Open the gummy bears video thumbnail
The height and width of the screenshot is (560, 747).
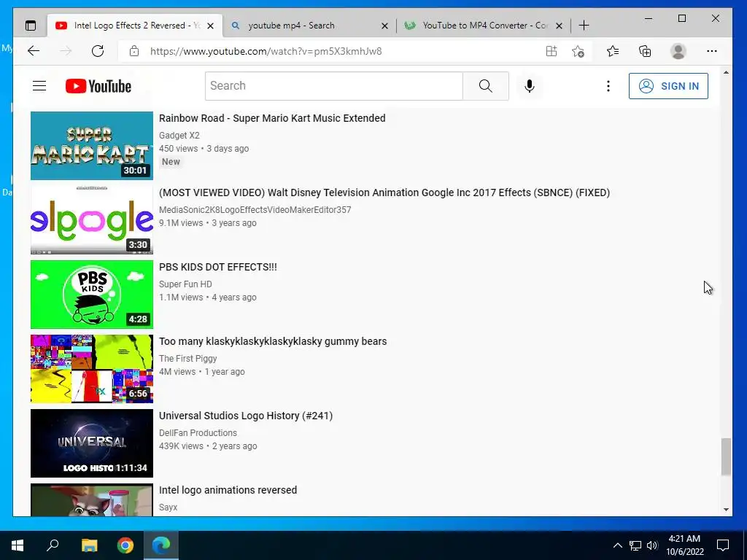point(92,368)
